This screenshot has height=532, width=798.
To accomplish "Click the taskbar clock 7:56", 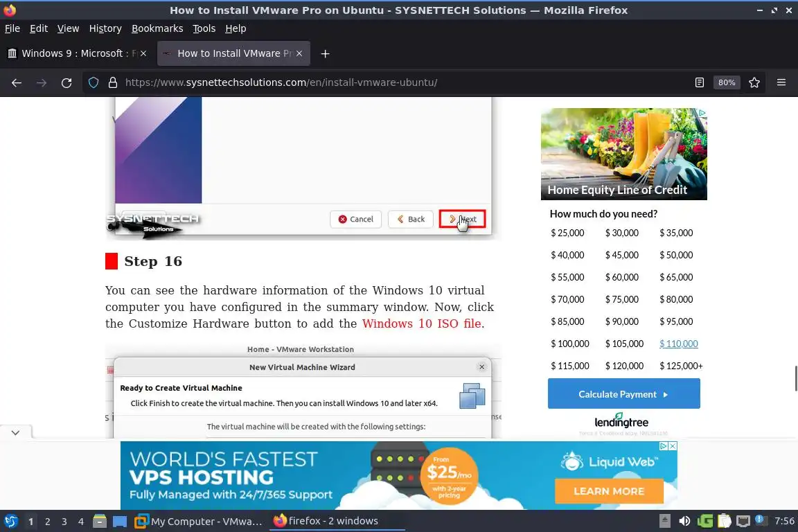I will pos(784,521).
